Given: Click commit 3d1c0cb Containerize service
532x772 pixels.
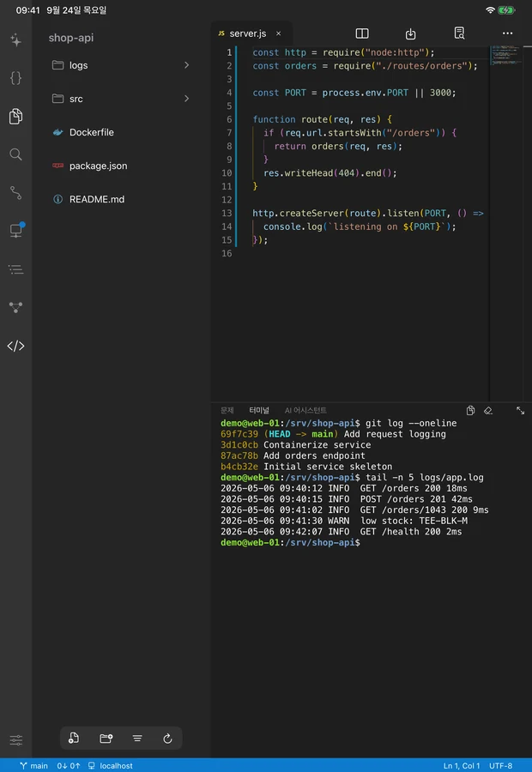Looking at the screenshot, I should [295, 444].
